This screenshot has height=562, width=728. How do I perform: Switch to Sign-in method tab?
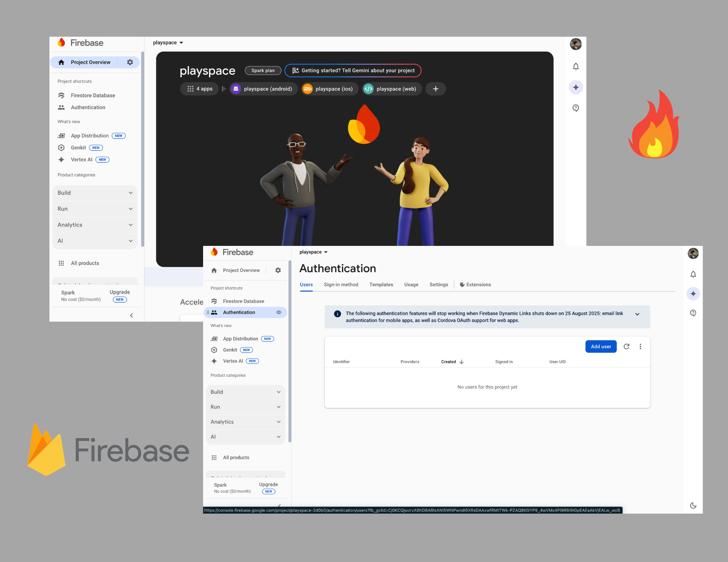coord(341,285)
